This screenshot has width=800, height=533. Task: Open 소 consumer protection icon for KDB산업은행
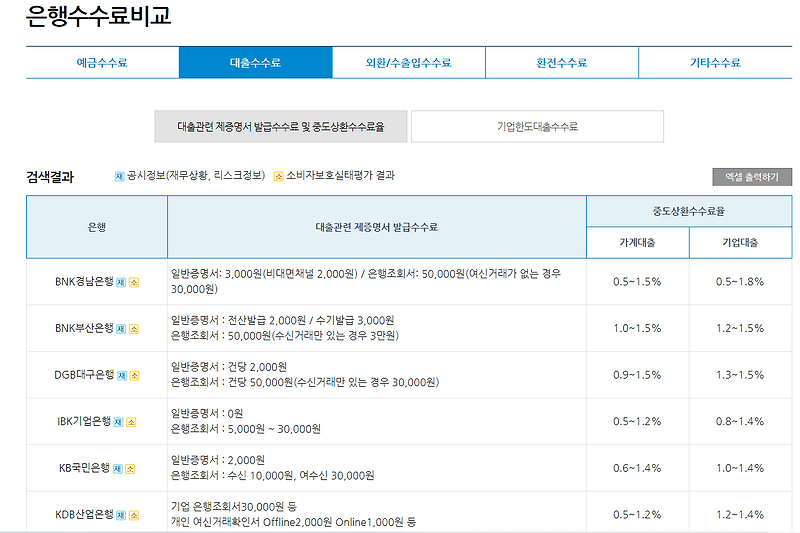[134, 515]
